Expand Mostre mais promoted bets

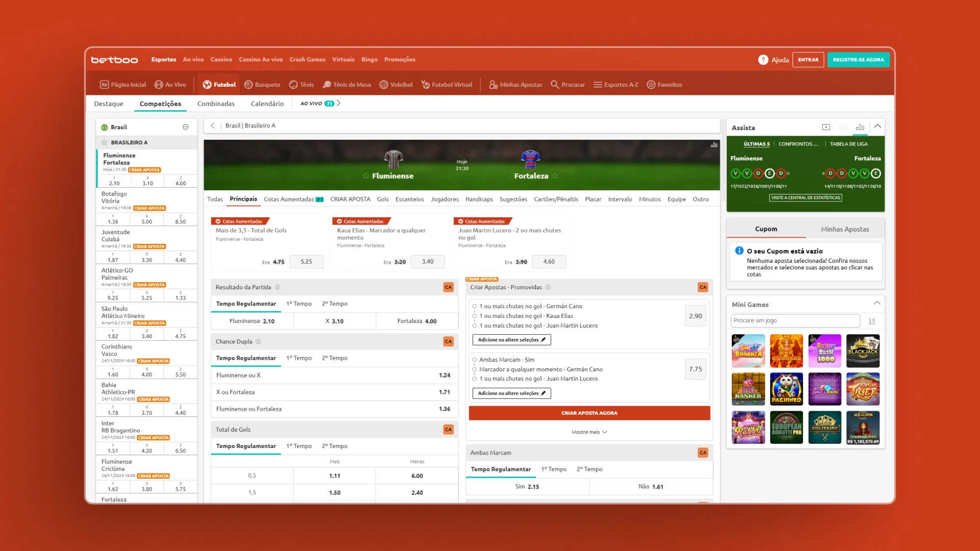click(x=589, y=432)
